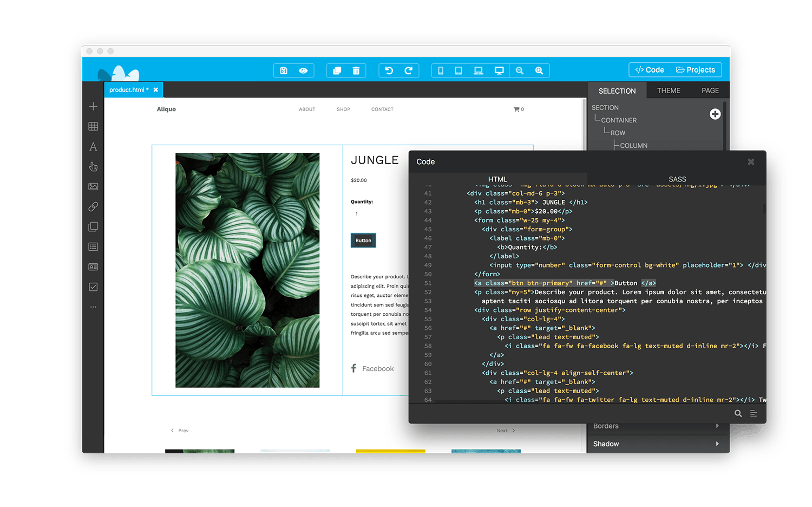Open the ABOUT nav link
This screenshot has height=507, width=812.
coord(307,109)
